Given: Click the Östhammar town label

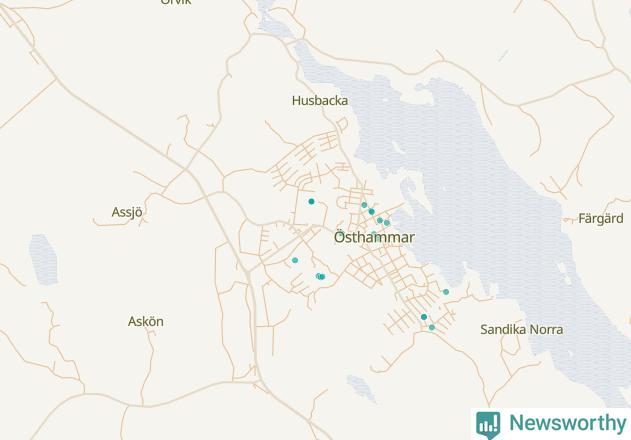Looking at the screenshot, I should pos(374,237).
